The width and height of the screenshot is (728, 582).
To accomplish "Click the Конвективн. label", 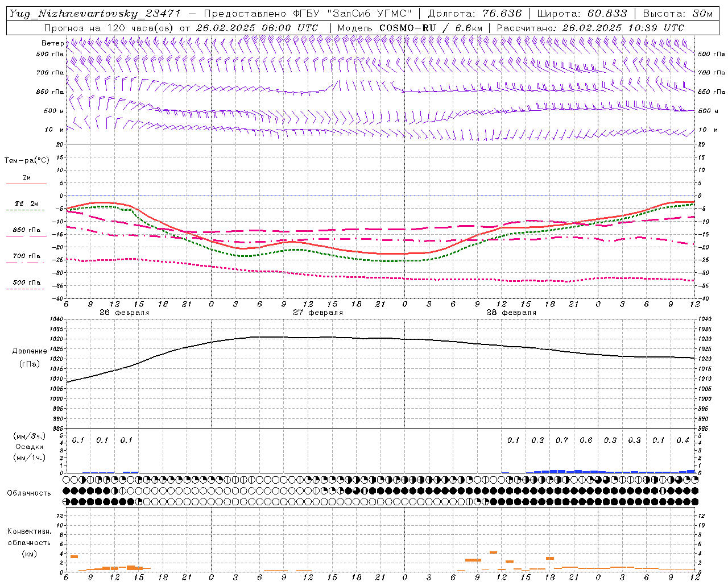I will click(30, 531).
